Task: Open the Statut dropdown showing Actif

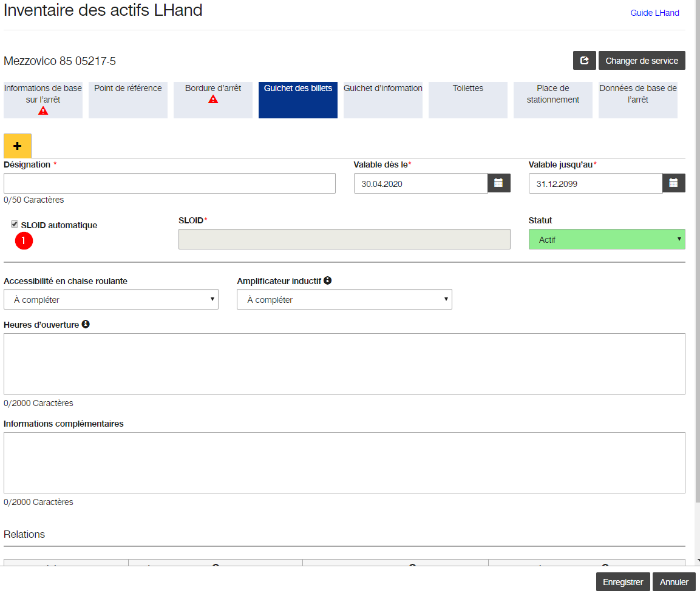Action: click(x=607, y=239)
